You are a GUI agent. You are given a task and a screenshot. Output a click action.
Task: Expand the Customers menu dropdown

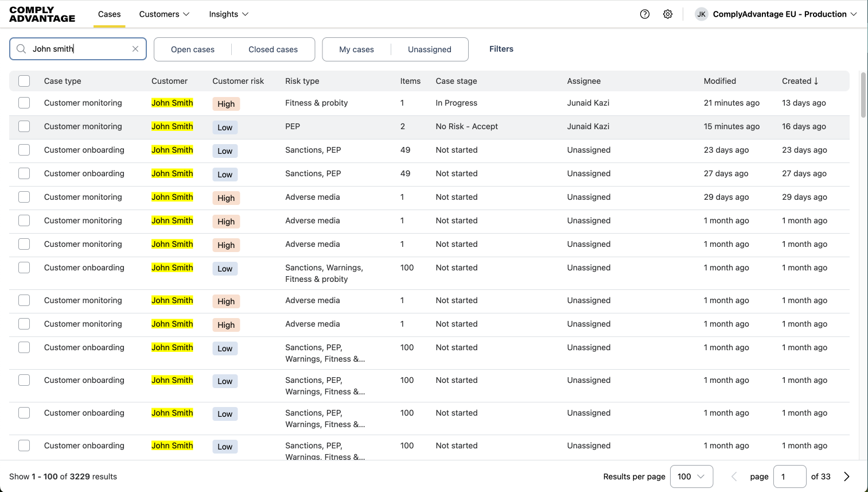[164, 14]
